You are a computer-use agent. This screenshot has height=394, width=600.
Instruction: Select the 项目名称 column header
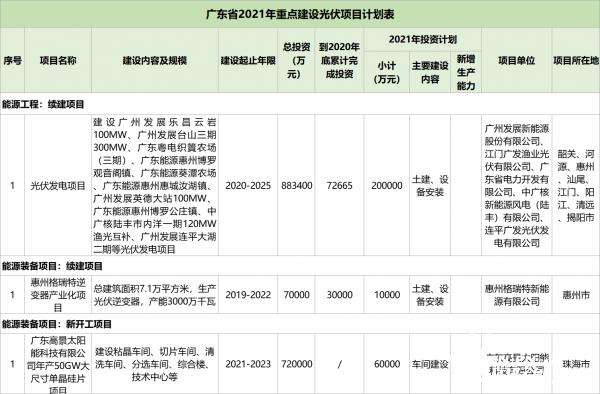click(x=58, y=60)
